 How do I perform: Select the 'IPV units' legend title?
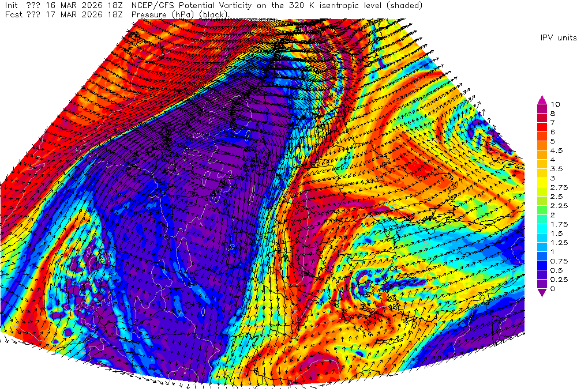pyautogui.click(x=558, y=37)
